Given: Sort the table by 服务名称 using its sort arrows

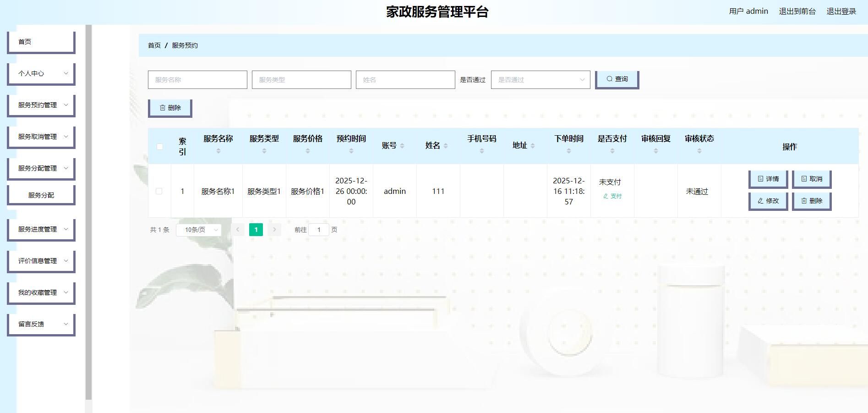Looking at the screenshot, I should (x=218, y=150).
